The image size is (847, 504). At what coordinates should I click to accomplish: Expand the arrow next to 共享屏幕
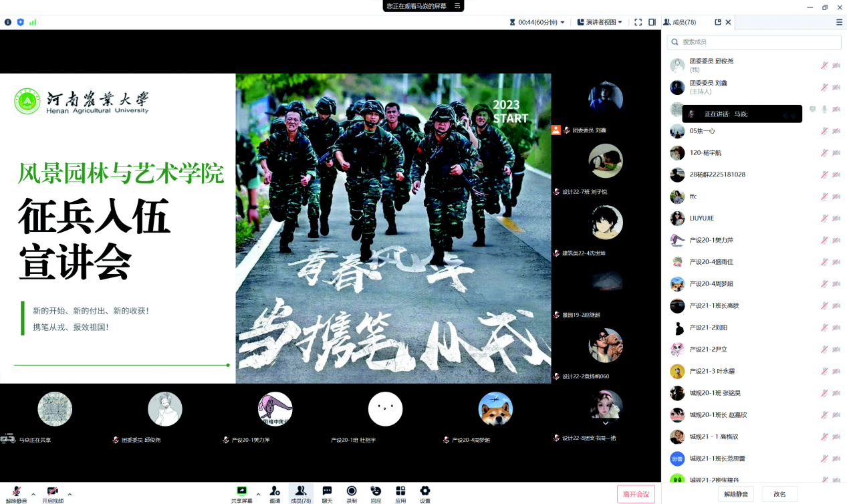coord(259,495)
